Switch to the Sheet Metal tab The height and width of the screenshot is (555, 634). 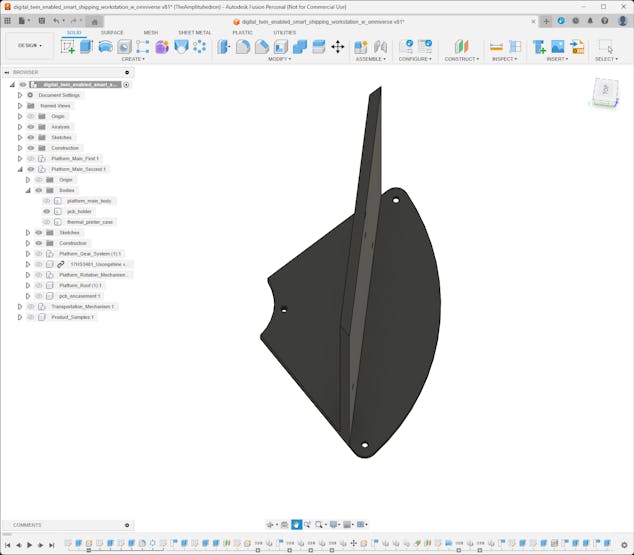[x=194, y=32]
